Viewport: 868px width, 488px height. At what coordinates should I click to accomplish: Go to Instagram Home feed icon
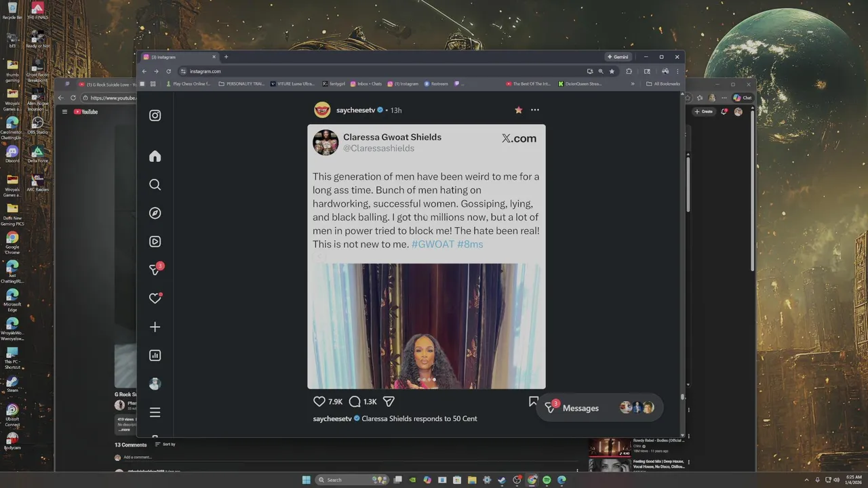coord(155,156)
